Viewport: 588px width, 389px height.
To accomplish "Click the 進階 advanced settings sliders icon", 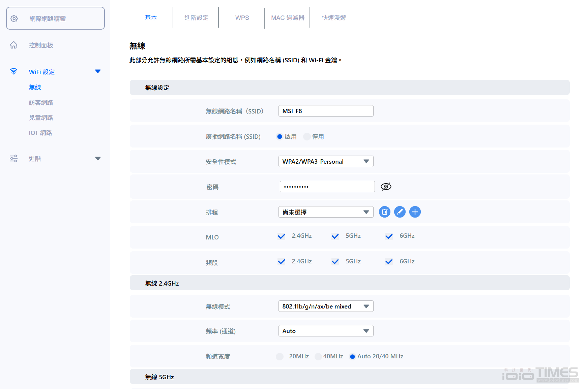I will coord(13,158).
